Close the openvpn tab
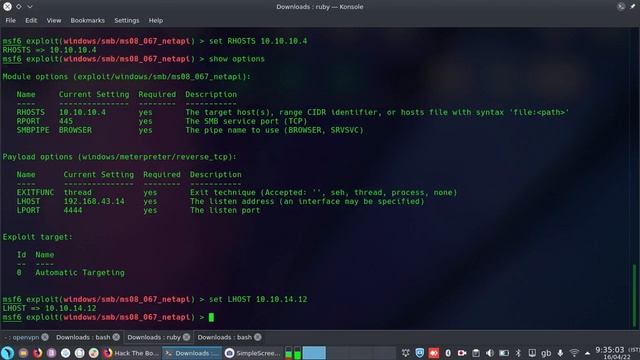 point(45,337)
